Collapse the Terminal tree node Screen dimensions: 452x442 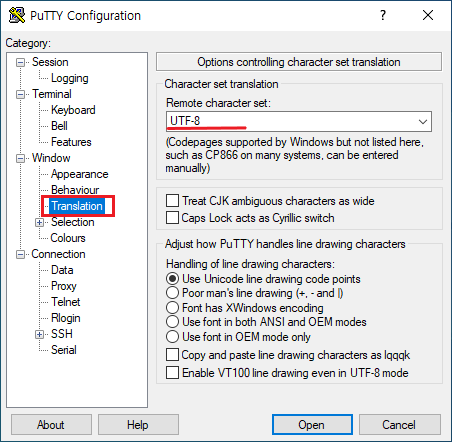[x=21, y=94]
